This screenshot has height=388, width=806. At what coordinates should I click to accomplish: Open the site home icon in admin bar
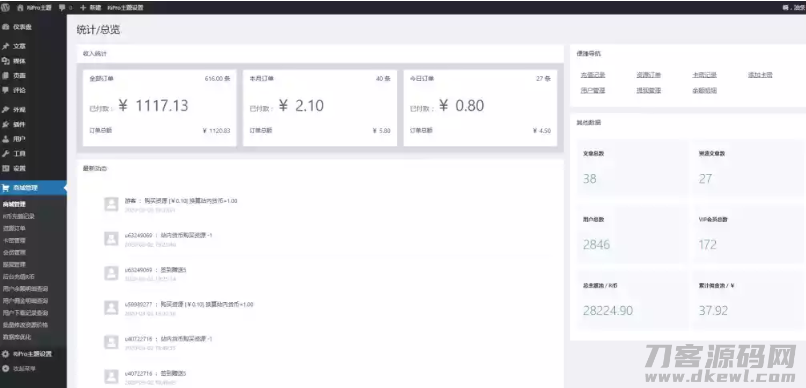coord(20,8)
